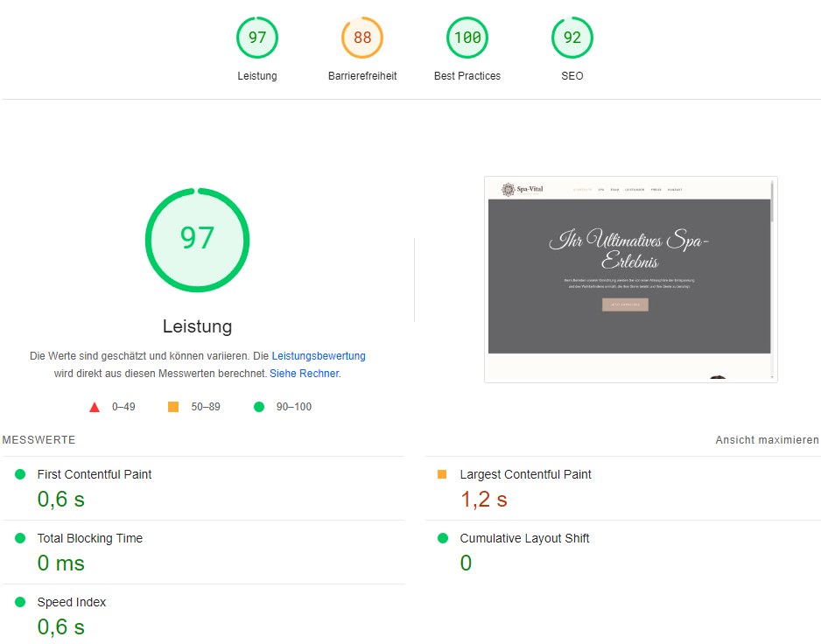The width and height of the screenshot is (821, 644).
Task: Select the Speed Index label
Action: [x=71, y=602]
